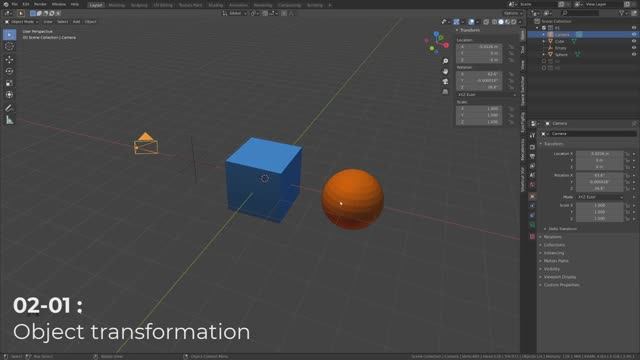
Task: Click the zoom viewport magnifier icon
Action: coord(445,61)
